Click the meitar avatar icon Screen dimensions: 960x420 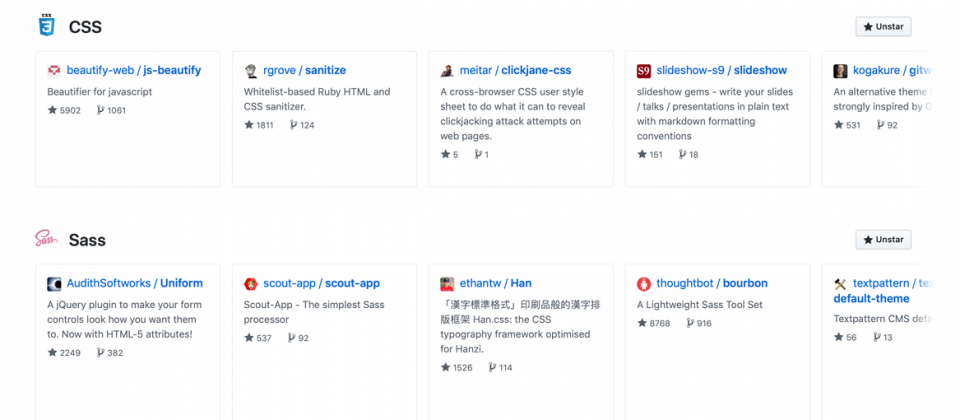[x=447, y=71]
